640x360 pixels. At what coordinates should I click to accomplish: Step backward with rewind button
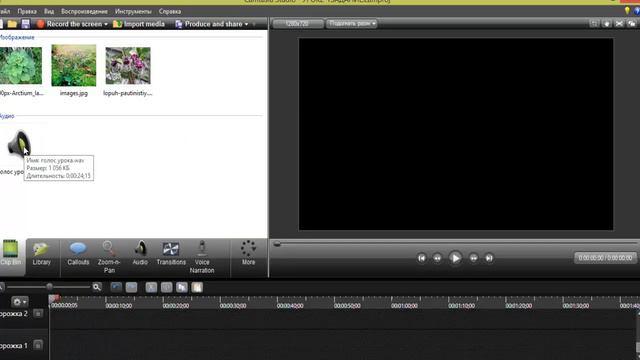(x=437, y=258)
